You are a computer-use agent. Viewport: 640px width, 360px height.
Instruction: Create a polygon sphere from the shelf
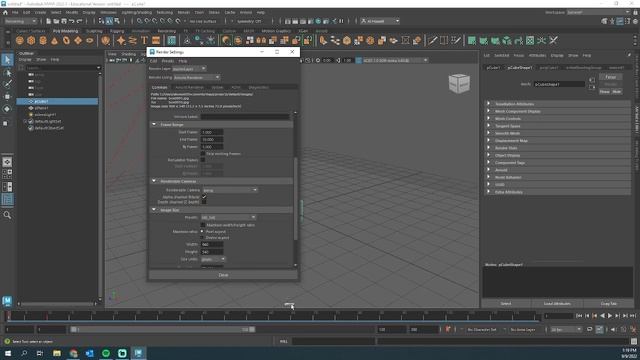[x=20, y=40]
